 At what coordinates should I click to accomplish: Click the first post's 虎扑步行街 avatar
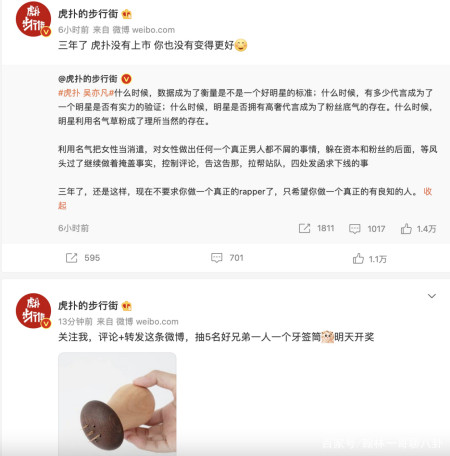point(33,19)
